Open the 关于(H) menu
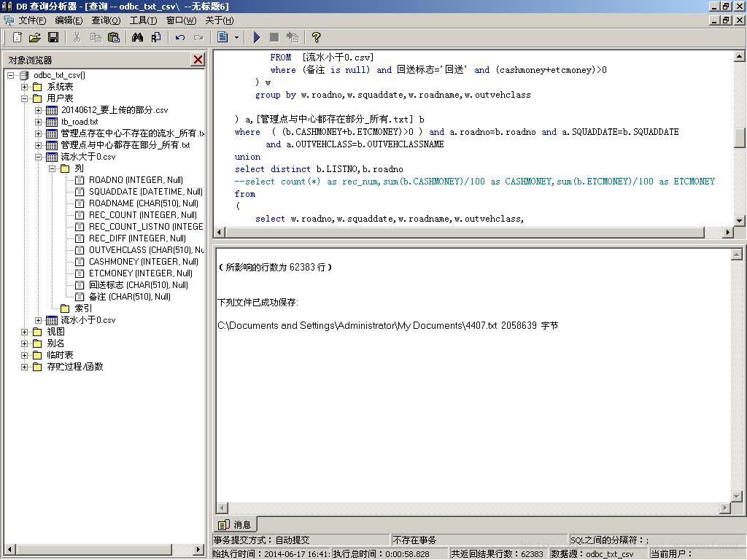The width and height of the screenshot is (747, 560). click(220, 20)
